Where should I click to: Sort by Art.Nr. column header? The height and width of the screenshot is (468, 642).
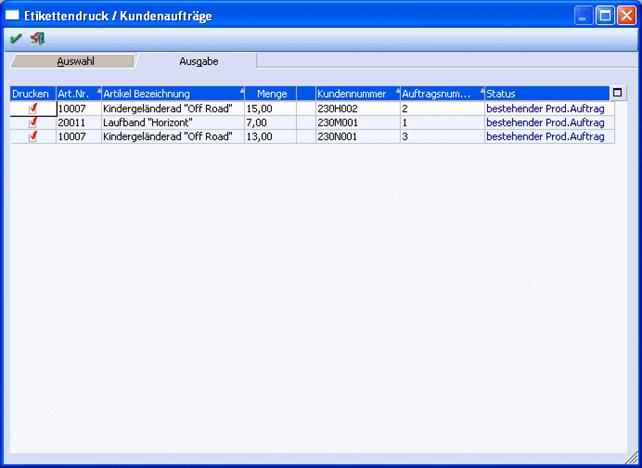[76, 94]
